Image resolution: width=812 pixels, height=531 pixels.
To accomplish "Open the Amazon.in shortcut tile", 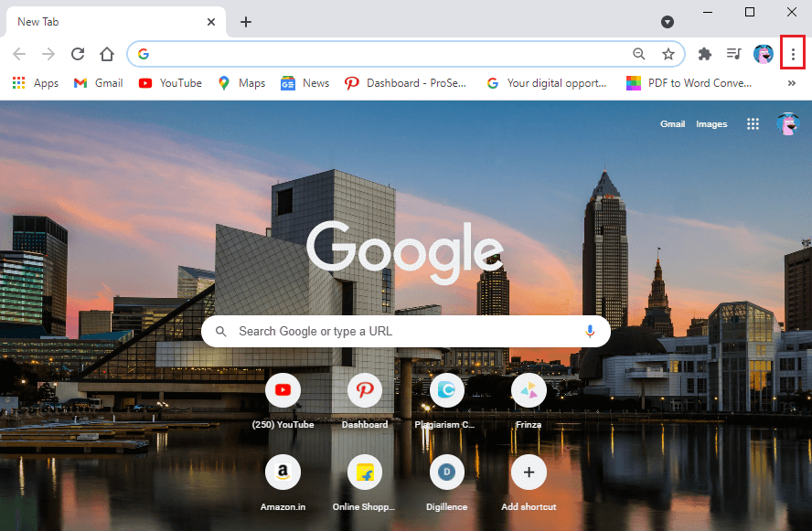I will [283, 483].
